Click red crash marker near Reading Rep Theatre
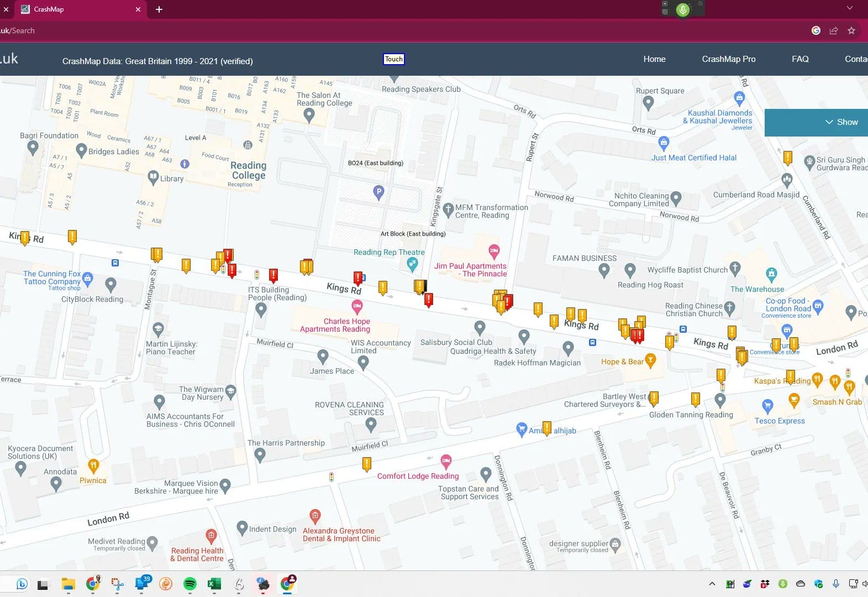 point(357,278)
